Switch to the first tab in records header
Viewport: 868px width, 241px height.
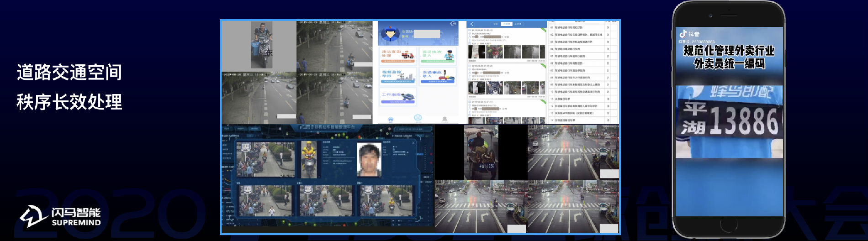pyautogui.click(x=495, y=24)
